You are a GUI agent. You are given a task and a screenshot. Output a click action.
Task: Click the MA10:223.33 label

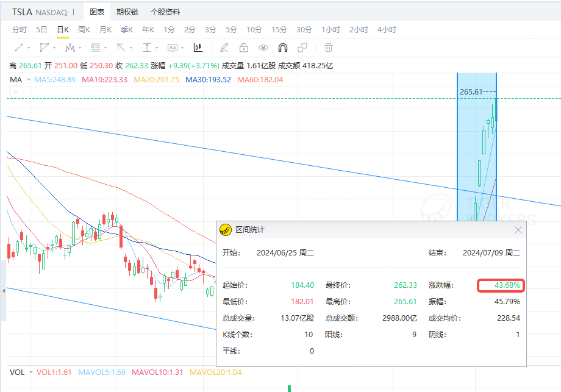[x=104, y=79]
